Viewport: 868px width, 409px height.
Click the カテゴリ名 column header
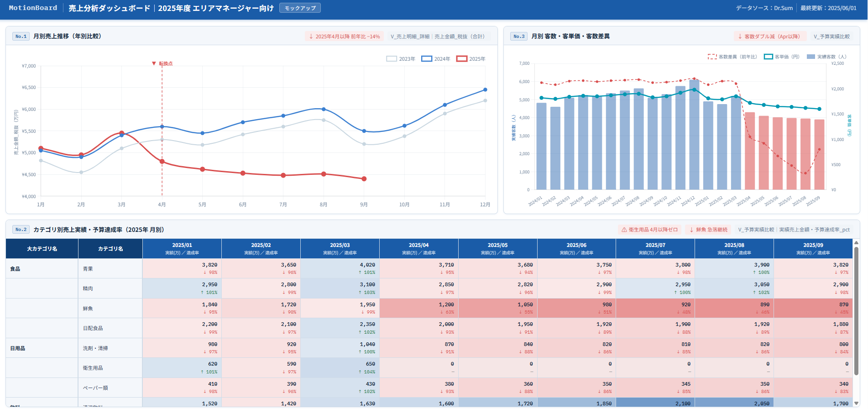point(110,249)
